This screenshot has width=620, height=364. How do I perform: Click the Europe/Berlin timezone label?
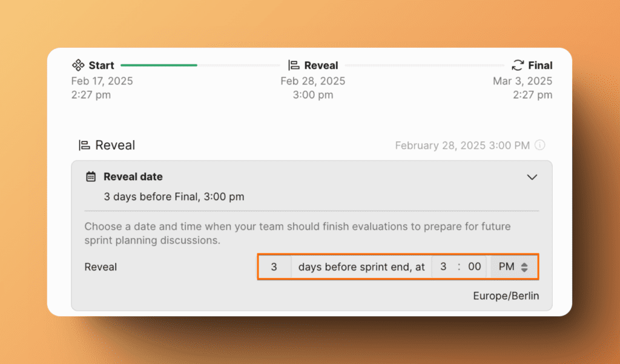point(506,296)
